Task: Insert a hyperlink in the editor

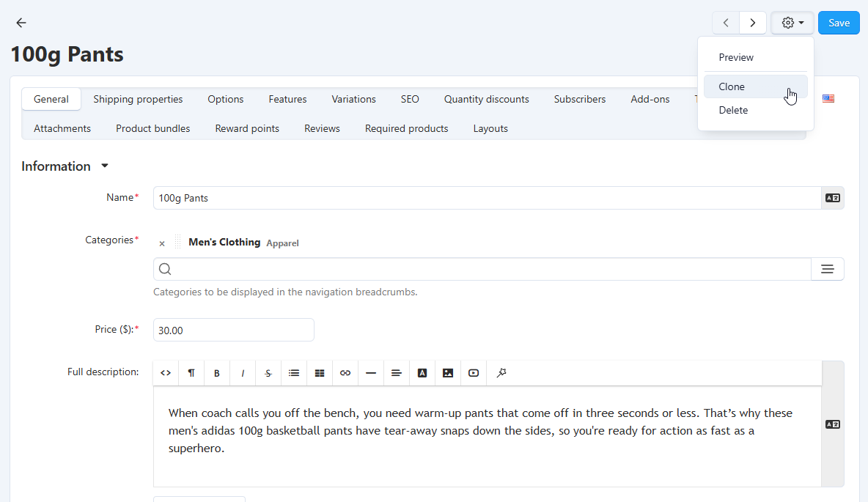Action: coord(345,373)
